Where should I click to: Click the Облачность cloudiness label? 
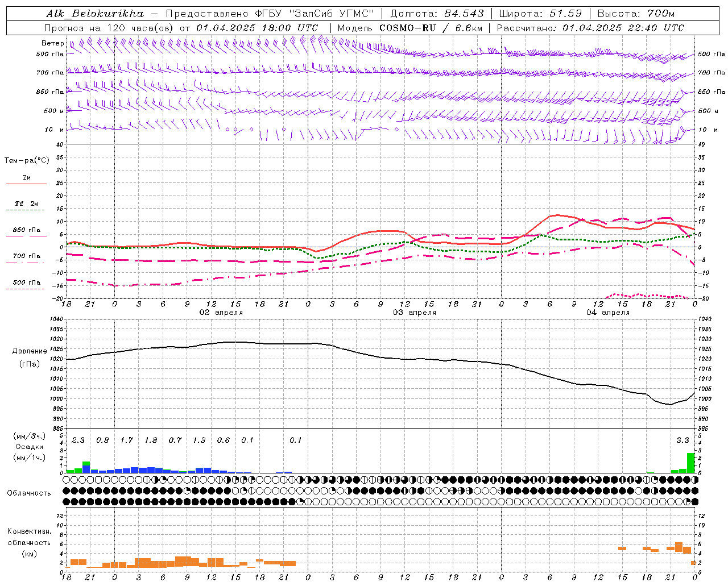point(29,493)
